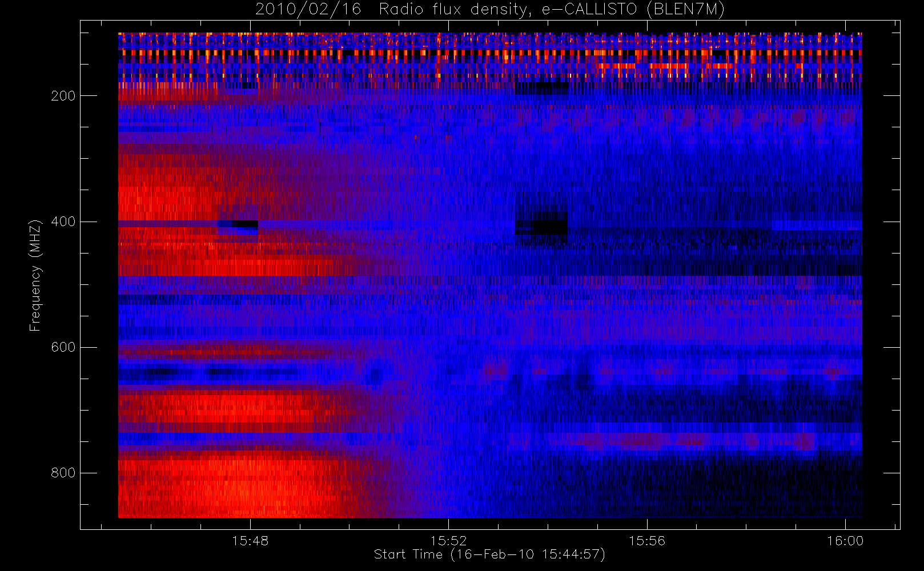Click the 15:52 time tick label
The width and height of the screenshot is (924, 571).
pyautogui.click(x=448, y=541)
